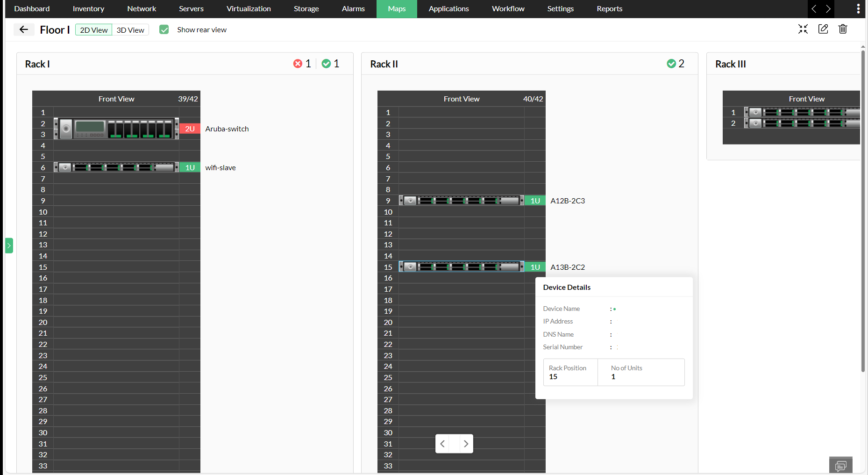
Task: Click the back arrow beside Floor I
Action: [x=24, y=29]
